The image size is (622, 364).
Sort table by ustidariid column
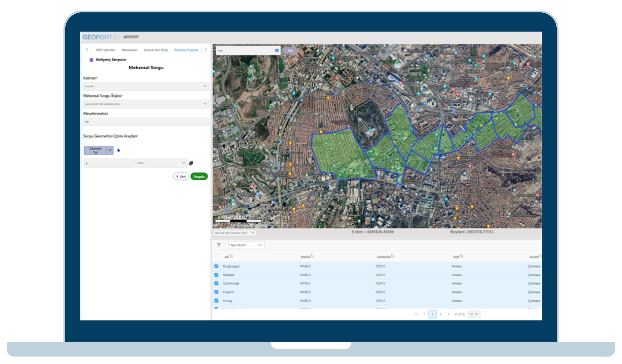pos(392,256)
